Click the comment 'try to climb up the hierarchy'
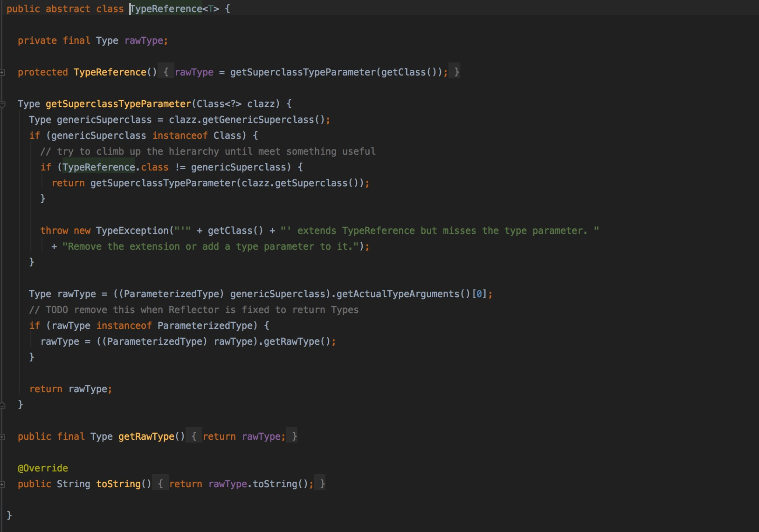This screenshot has width=759, height=532. point(208,151)
